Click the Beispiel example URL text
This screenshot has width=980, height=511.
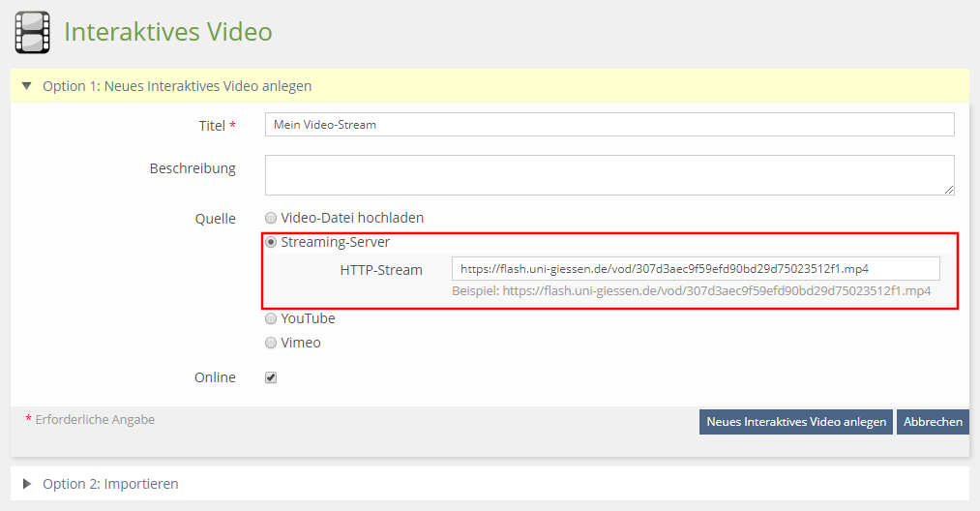(x=691, y=290)
